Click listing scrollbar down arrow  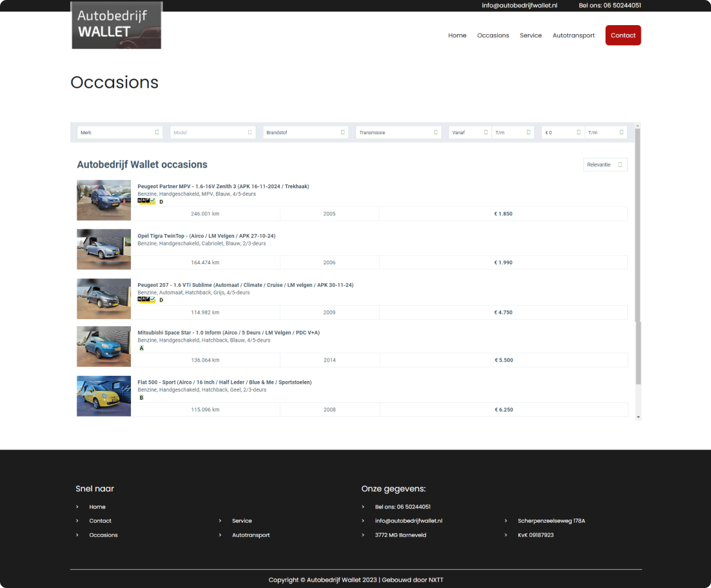pos(638,417)
